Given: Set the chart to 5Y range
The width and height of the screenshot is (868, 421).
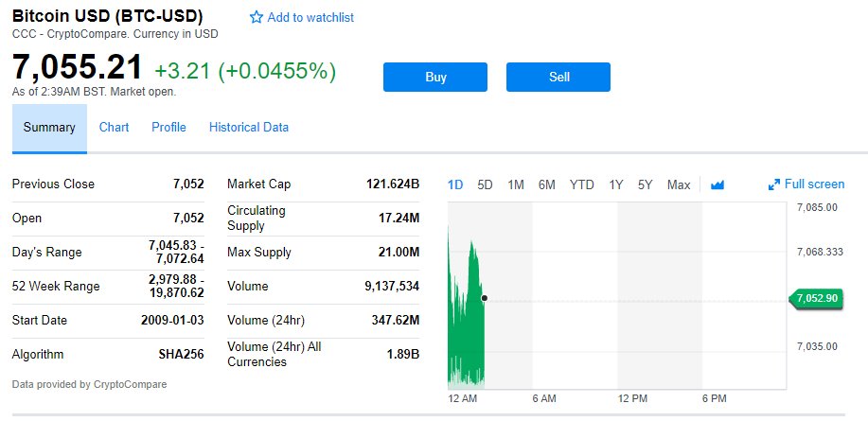Looking at the screenshot, I should (645, 184).
